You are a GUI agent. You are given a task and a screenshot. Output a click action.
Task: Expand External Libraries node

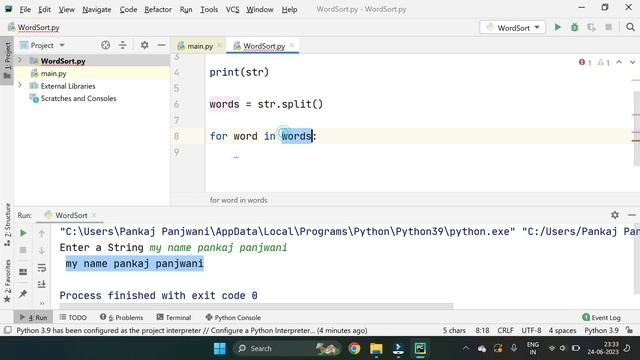20,86
